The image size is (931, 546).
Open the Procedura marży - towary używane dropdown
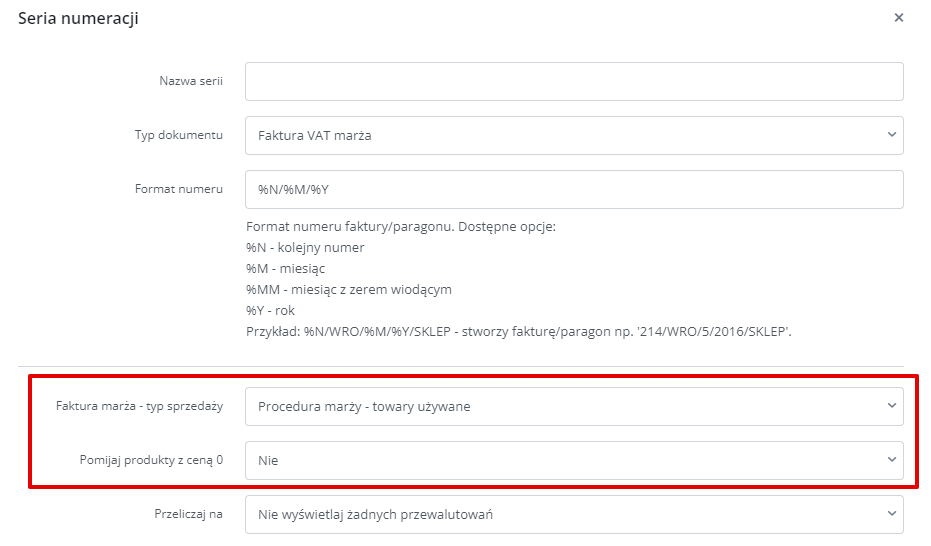coord(574,407)
